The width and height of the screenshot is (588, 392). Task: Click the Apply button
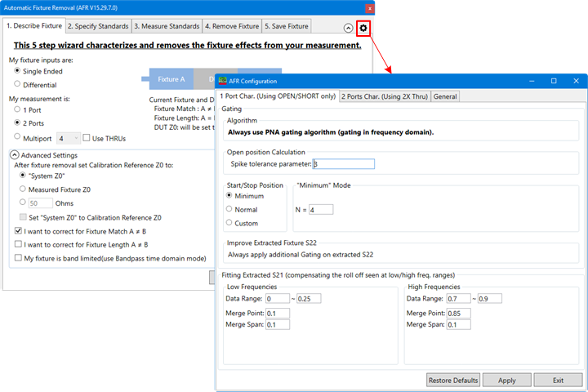pos(506,380)
